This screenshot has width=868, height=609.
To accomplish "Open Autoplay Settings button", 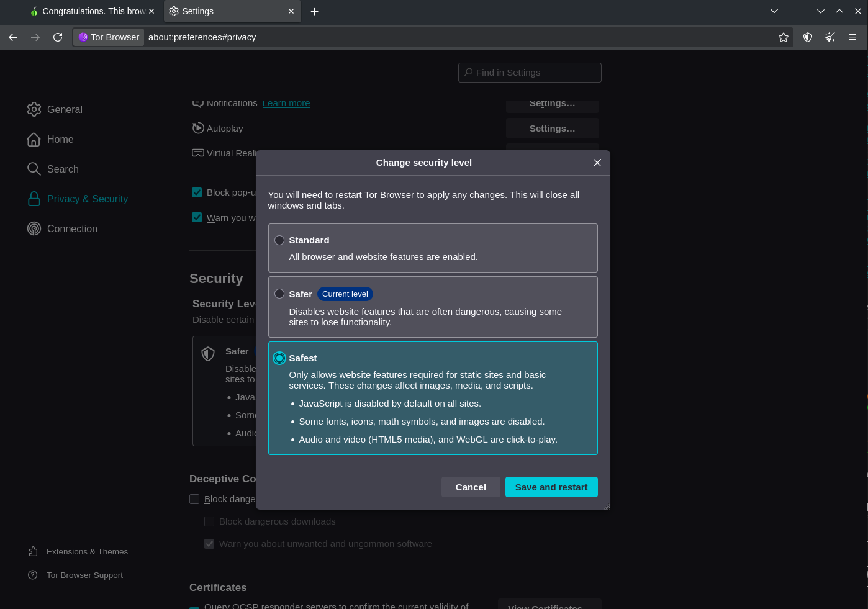I will point(553,129).
